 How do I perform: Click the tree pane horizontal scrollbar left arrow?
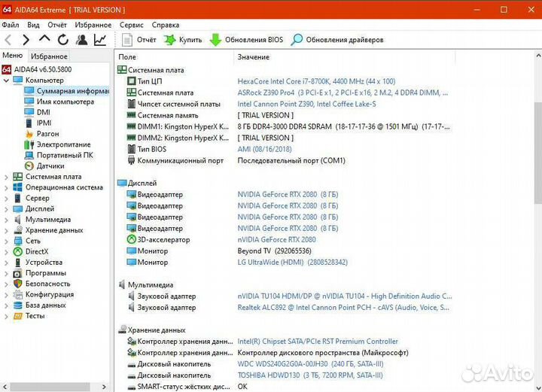(x=5, y=387)
